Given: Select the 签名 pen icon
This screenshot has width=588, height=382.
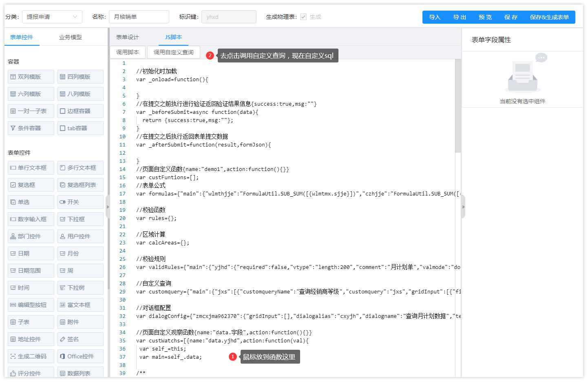Looking at the screenshot, I should [63, 339].
